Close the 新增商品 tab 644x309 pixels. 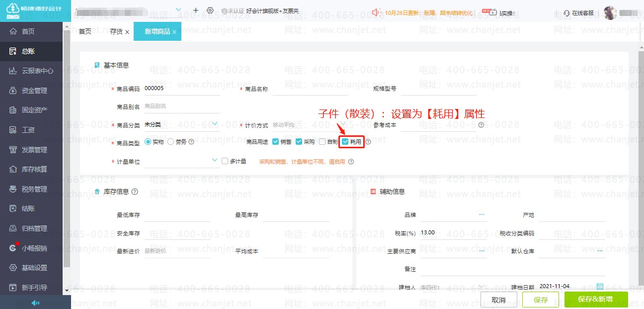(174, 32)
